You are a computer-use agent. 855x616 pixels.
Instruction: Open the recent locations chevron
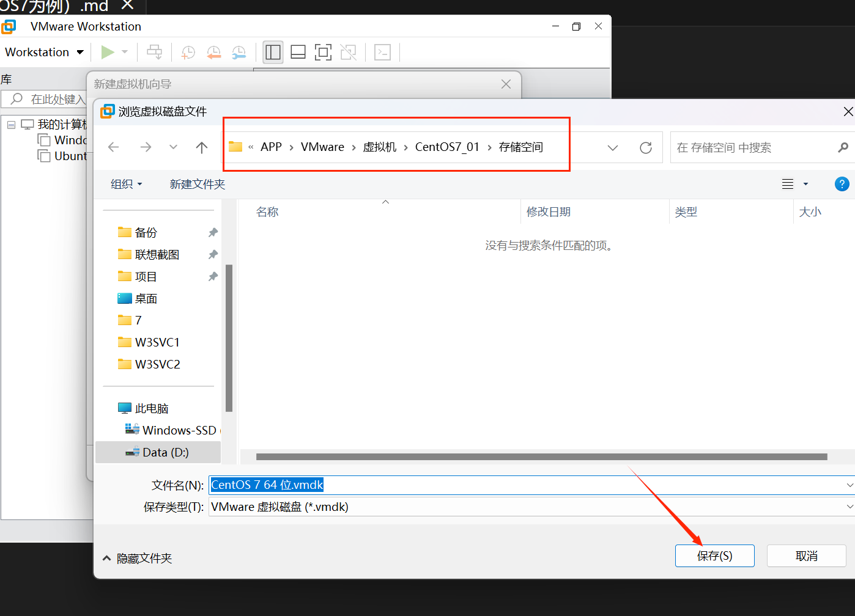173,147
